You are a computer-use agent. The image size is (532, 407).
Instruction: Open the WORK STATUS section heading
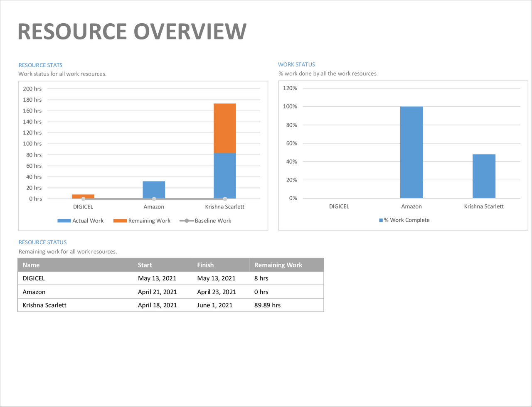296,64
